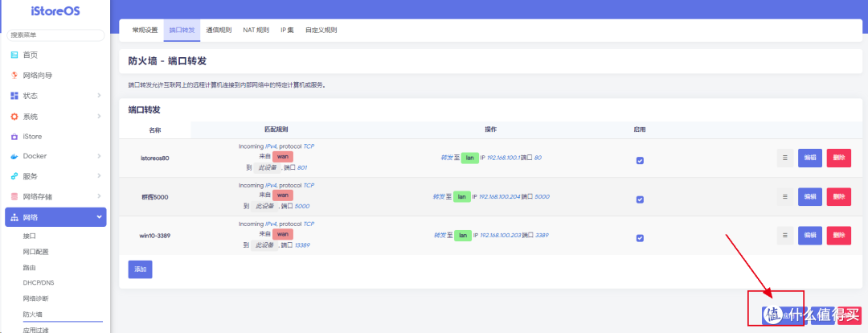The image size is (868, 333).
Task: Click the 系统 gear icon
Action: [x=14, y=117]
